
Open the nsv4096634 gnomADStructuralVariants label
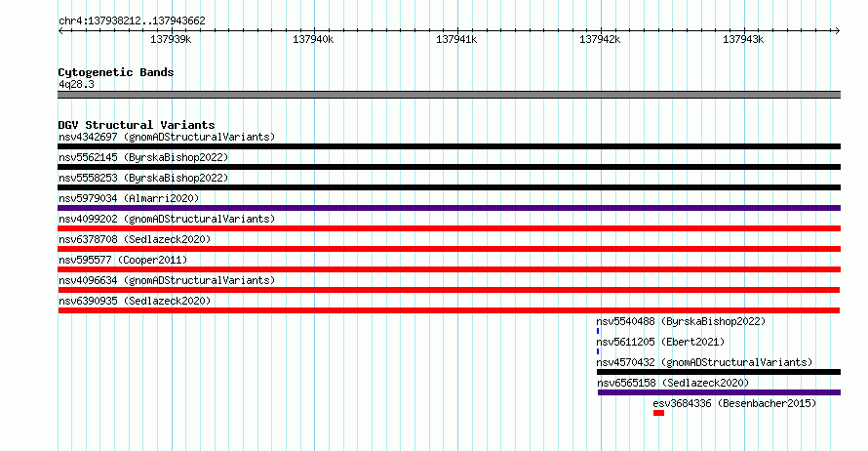[x=167, y=280]
